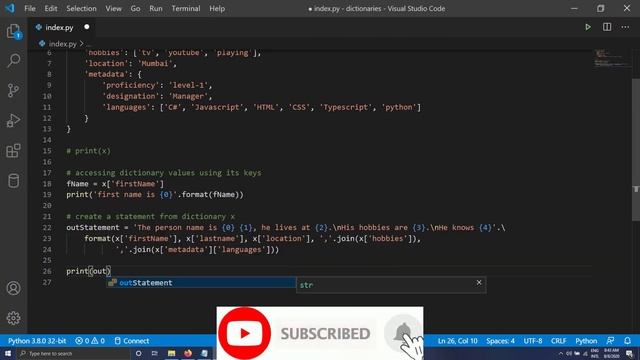The height and width of the screenshot is (360, 640).
Task: Open the notifications bell in status bar
Action: coord(627,340)
